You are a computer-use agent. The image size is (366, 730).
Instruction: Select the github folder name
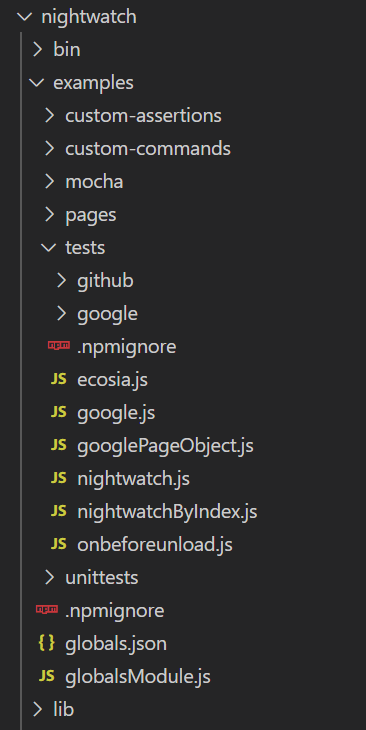(106, 281)
